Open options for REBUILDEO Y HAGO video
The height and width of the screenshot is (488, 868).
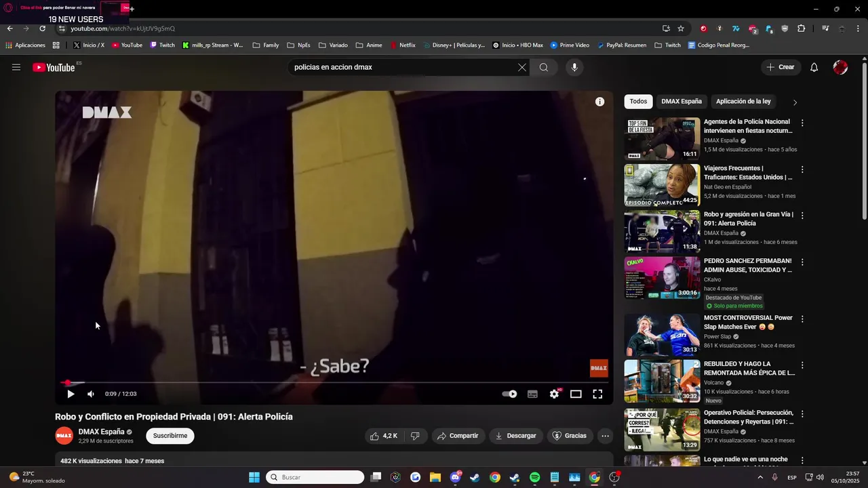[802, 365]
